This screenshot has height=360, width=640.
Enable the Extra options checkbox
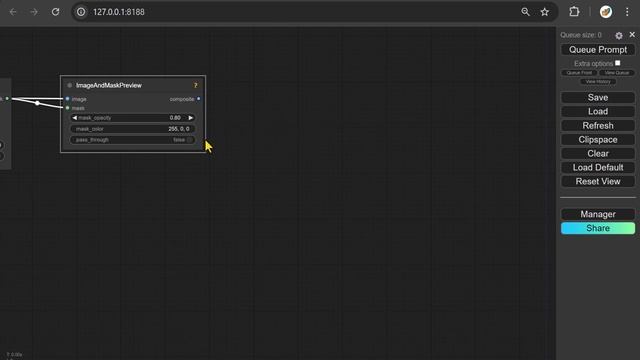point(618,63)
